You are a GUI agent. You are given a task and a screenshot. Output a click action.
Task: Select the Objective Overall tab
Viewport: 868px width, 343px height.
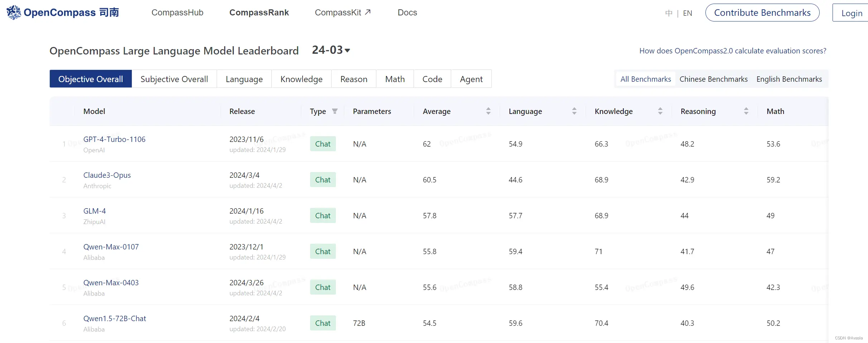pyautogui.click(x=91, y=79)
